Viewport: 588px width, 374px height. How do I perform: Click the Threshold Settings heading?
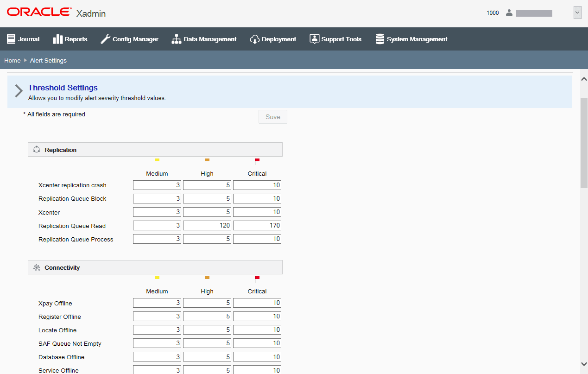pyautogui.click(x=63, y=88)
